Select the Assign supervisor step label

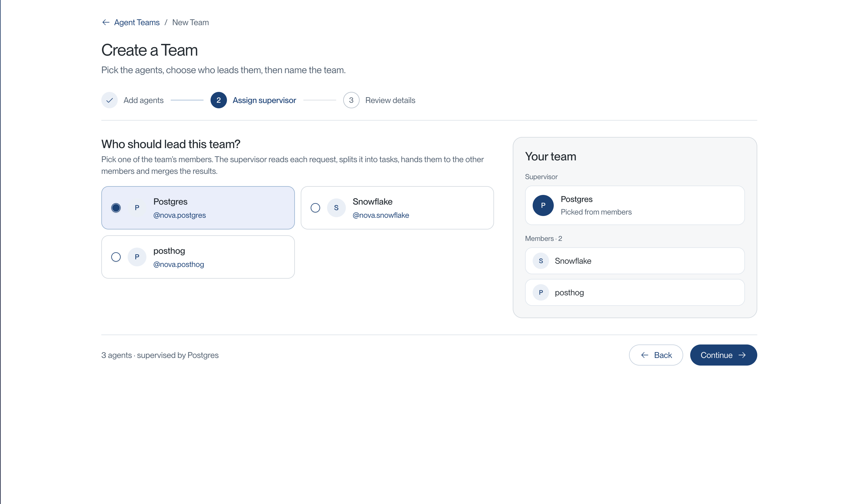264,100
